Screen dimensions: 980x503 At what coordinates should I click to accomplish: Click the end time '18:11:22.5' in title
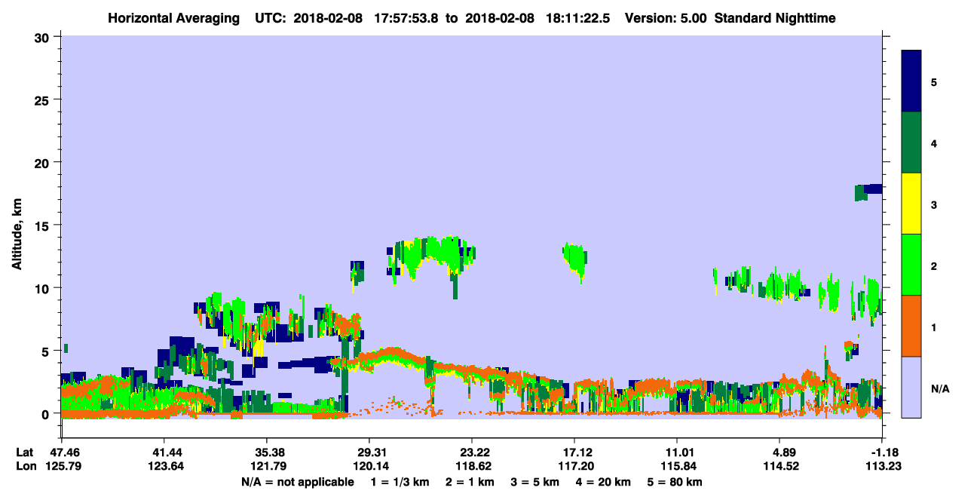coord(576,17)
